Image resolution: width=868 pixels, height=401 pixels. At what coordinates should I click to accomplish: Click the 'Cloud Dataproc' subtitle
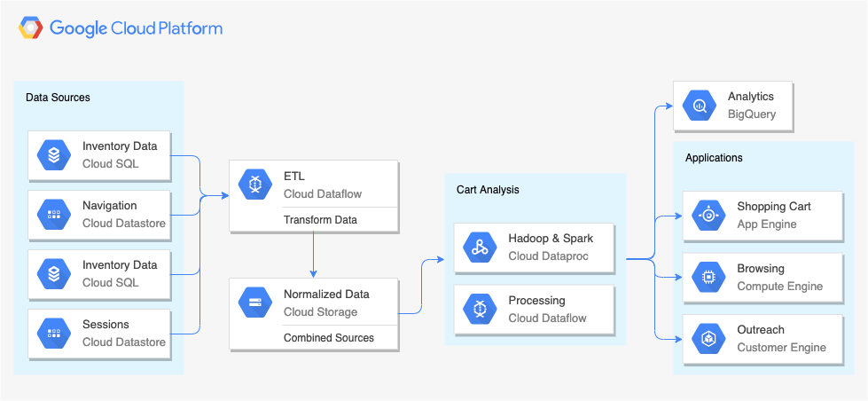point(549,256)
